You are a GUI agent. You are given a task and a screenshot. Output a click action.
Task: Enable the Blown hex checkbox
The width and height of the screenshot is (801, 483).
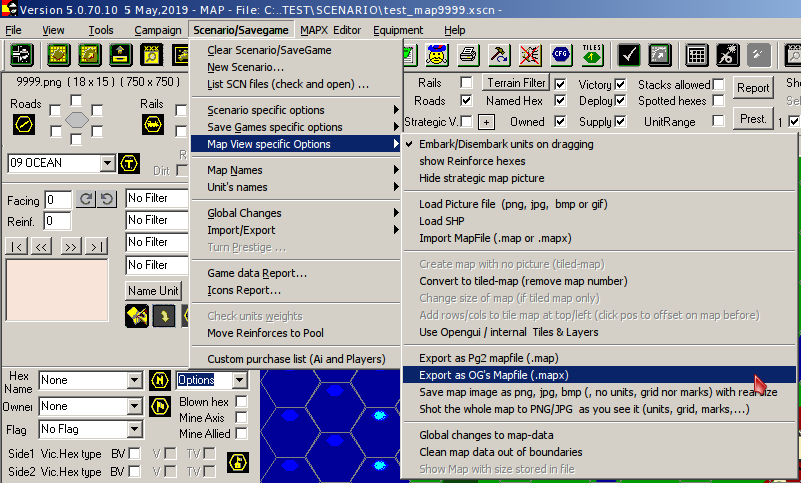241,401
